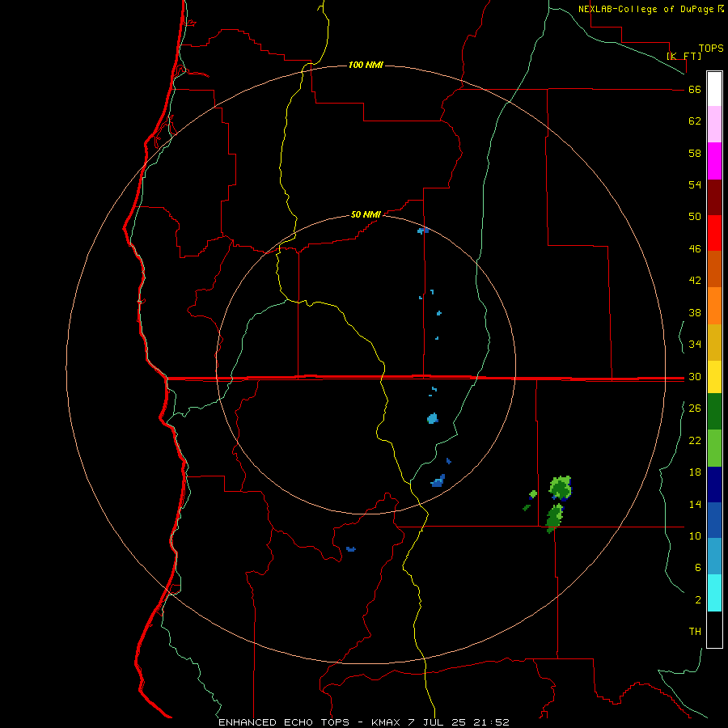Click the legend value '18'
The width and height of the screenshot is (728, 728).
pos(695,472)
